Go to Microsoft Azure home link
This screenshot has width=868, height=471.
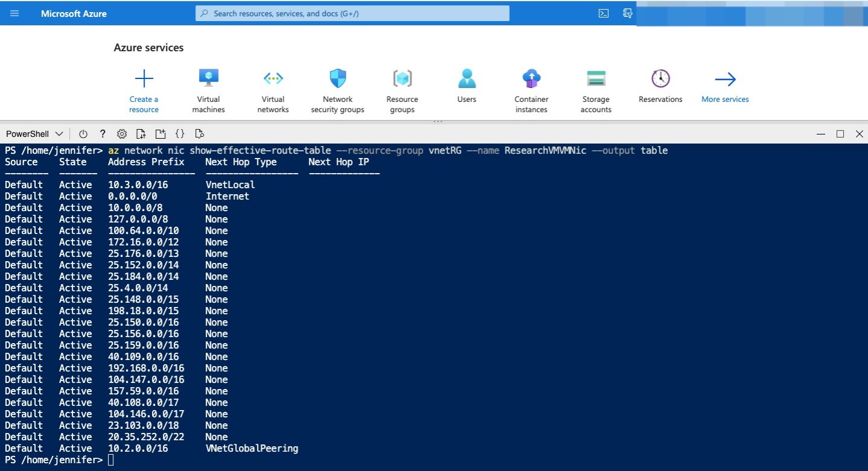click(74, 13)
